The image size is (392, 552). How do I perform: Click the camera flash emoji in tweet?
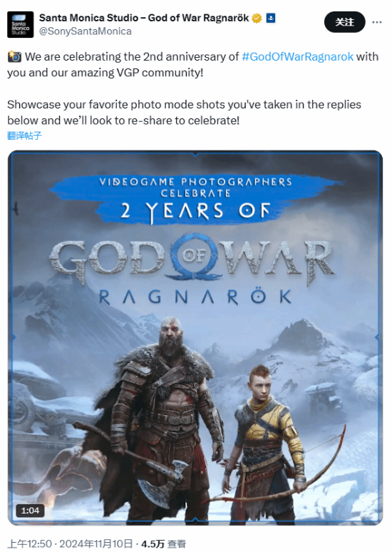tap(14, 56)
